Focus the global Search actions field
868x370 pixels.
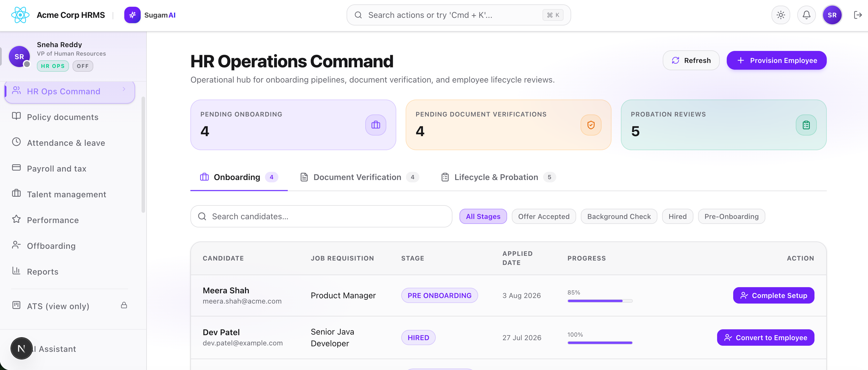(x=459, y=15)
